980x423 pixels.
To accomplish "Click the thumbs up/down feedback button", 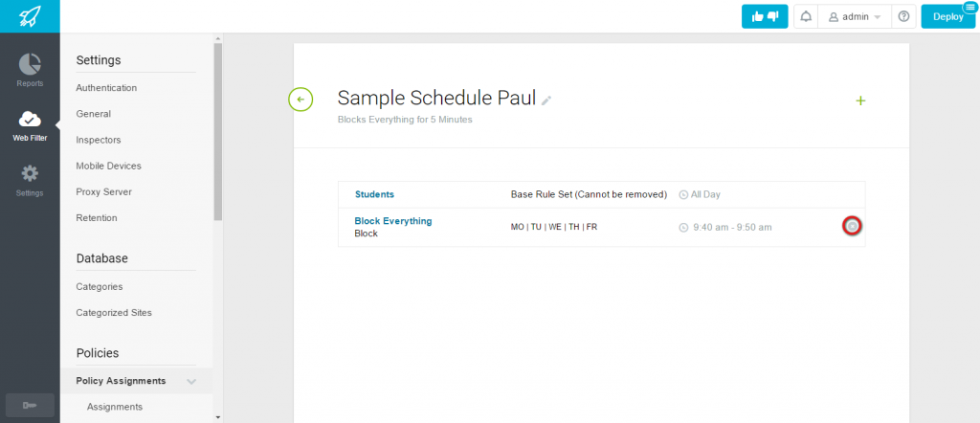I will pyautogui.click(x=765, y=16).
